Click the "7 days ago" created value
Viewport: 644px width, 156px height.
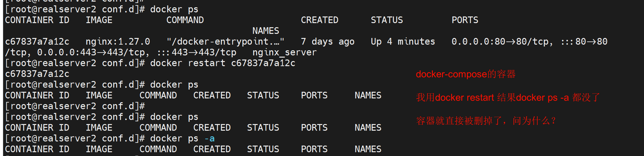pos(327,42)
